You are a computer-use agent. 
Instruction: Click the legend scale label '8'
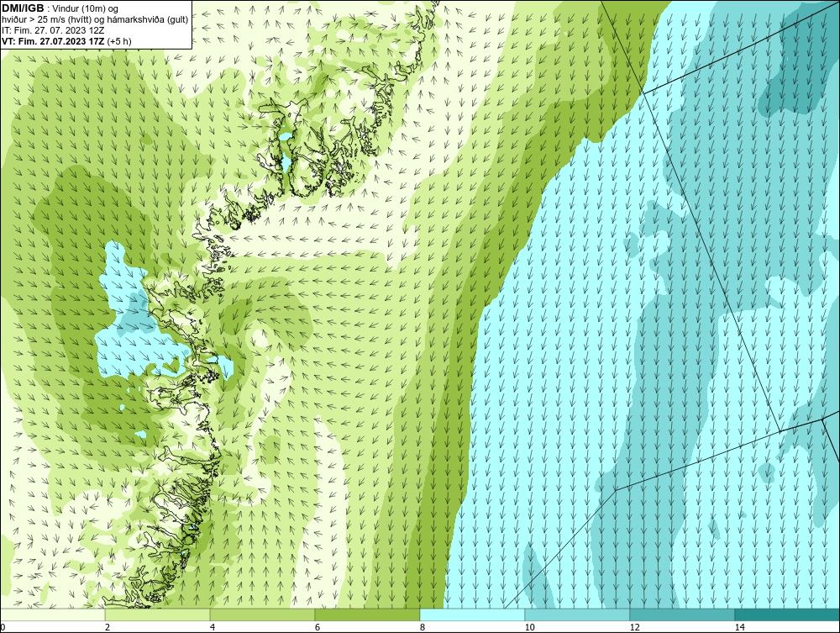tap(423, 627)
